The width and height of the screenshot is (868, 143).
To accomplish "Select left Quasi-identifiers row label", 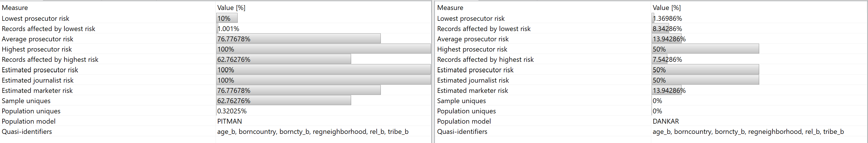I will (27, 132).
